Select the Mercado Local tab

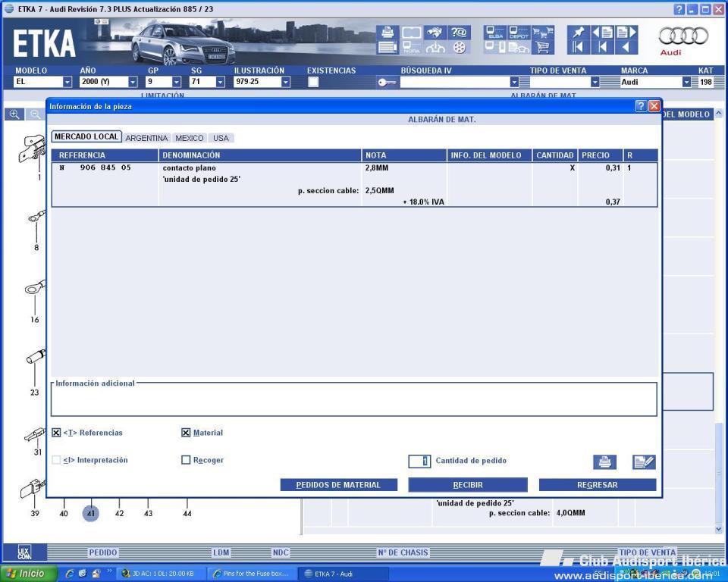(x=86, y=137)
